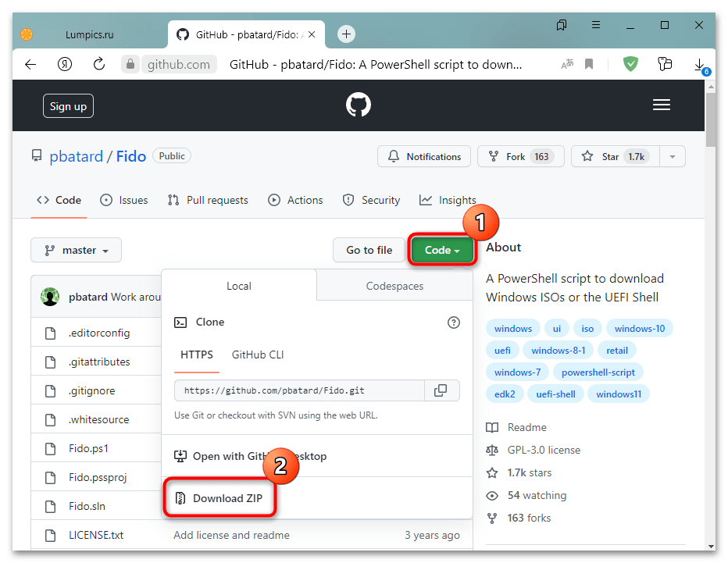Click the Sign up button
Image resolution: width=728 pixels, height=563 pixels.
pos(68,106)
